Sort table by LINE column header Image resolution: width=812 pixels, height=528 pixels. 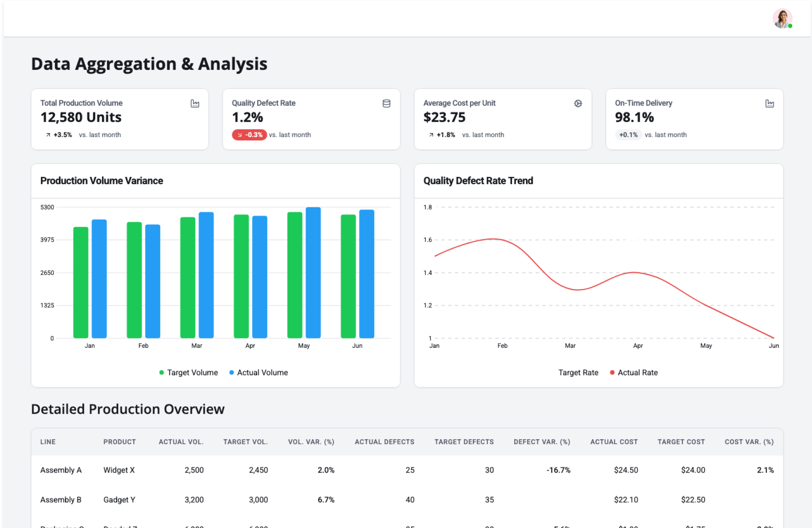point(48,442)
